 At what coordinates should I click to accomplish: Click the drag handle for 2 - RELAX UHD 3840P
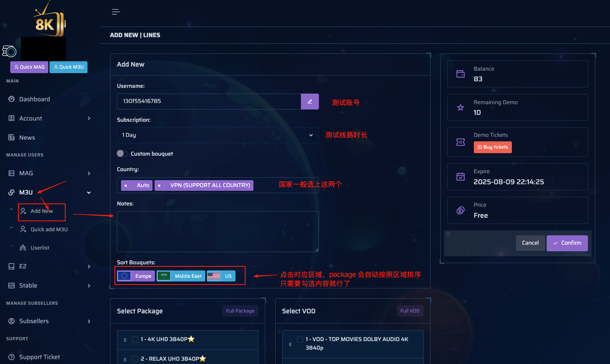125,360
